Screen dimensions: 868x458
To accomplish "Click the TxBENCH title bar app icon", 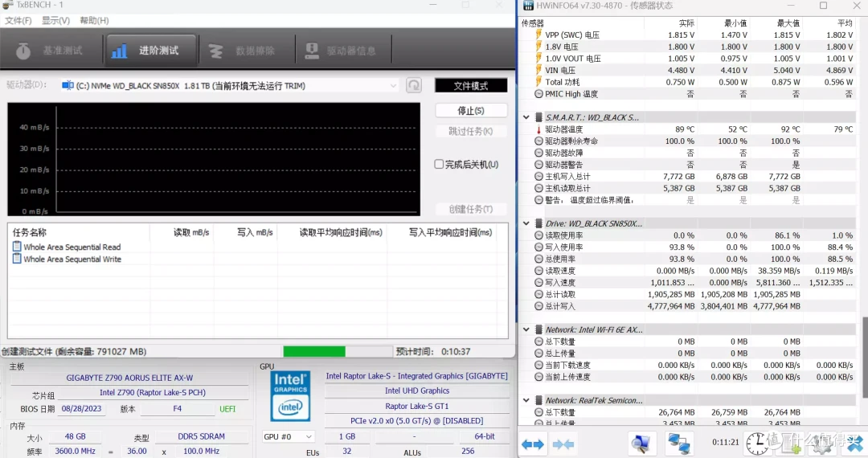I will point(8,5).
